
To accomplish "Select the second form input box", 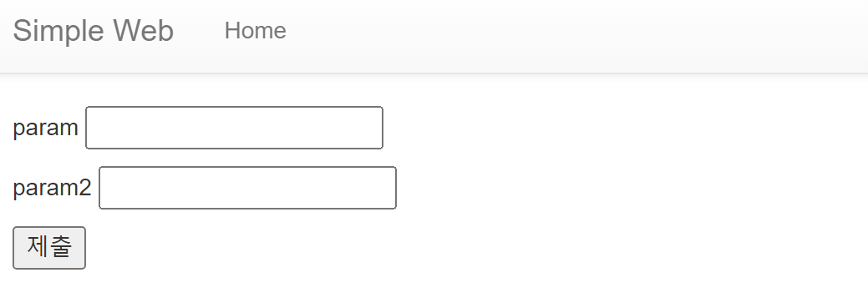I will click(247, 188).
